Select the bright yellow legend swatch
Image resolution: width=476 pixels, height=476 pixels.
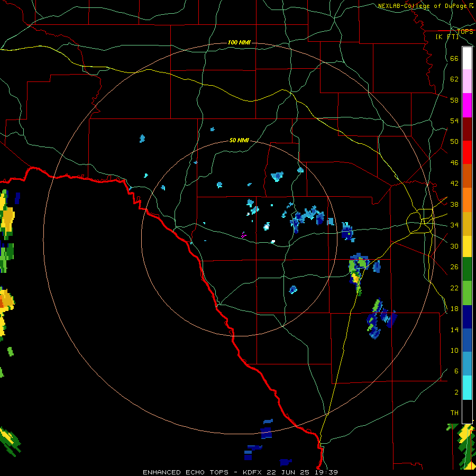[x=467, y=246]
